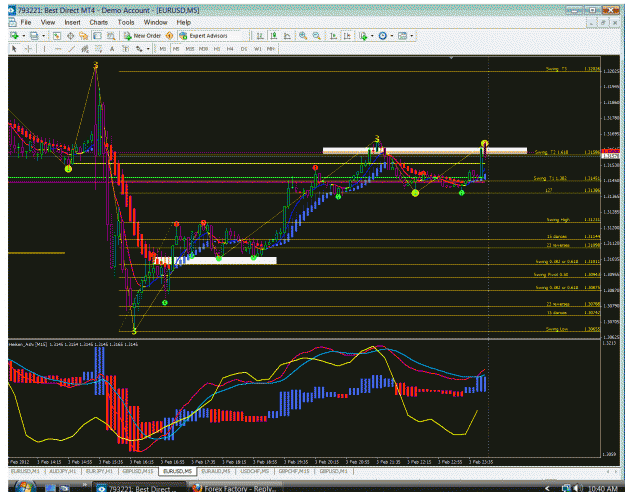Toggle the Expert Advisors button

203,36
